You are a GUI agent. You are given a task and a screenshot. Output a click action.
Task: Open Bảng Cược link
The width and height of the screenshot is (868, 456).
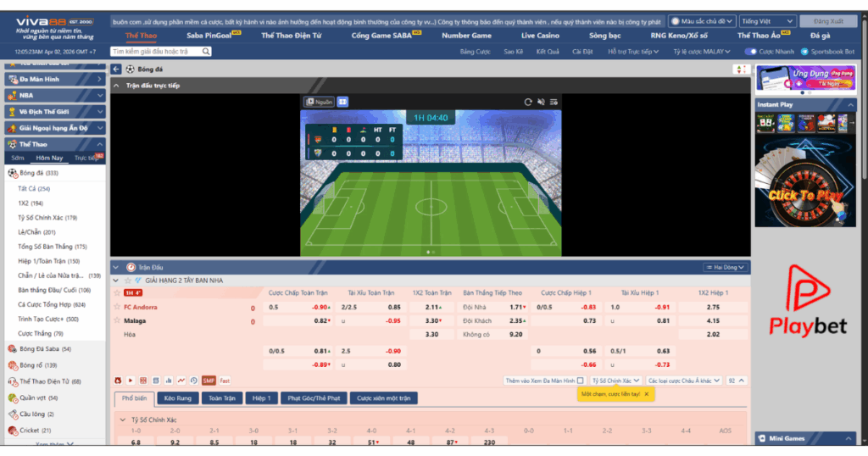[x=475, y=52]
